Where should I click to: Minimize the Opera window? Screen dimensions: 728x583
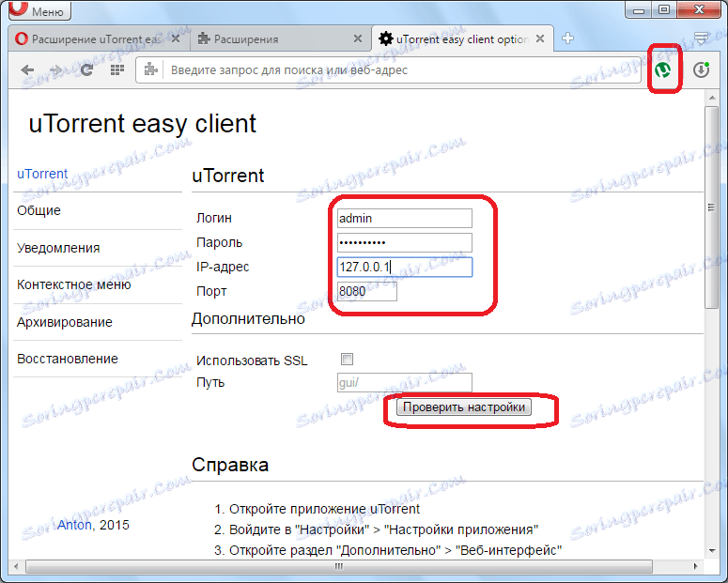(x=639, y=9)
